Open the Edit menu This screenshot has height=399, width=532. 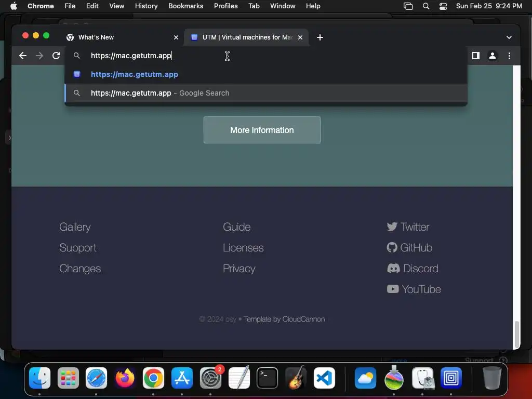pos(92,6)
